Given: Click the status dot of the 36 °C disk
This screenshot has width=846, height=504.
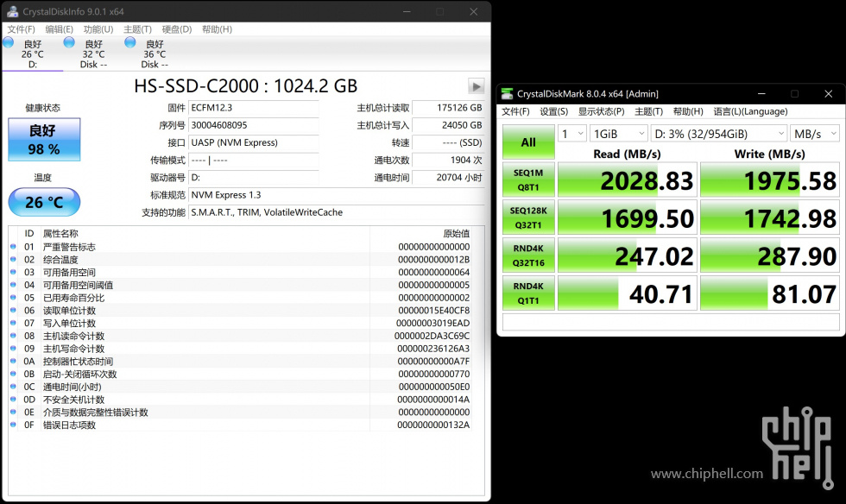Looking at the screenshot, I should [130, 42].
